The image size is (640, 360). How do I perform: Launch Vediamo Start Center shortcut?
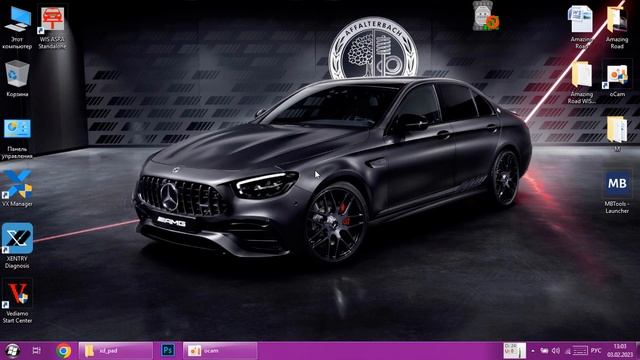17,301
